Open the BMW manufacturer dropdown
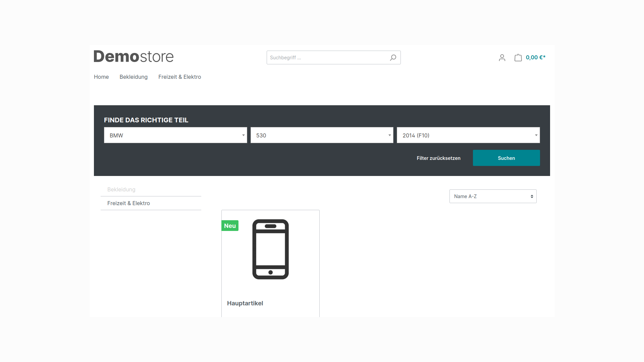 (175, 135)
